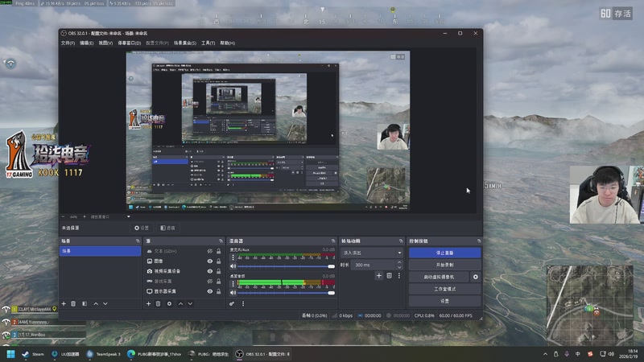Open the 帮助(H) menu

[x=227, y=43]
